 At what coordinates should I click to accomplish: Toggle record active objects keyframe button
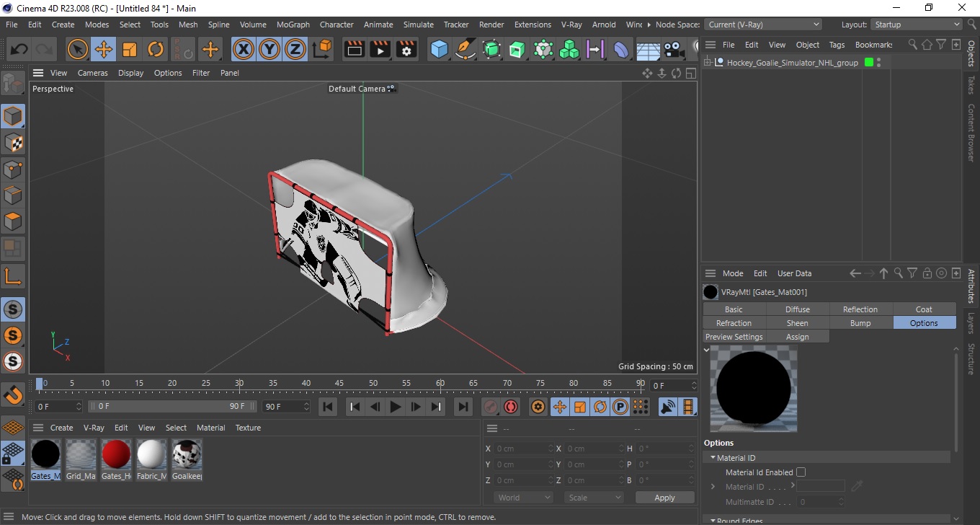coord(491,407)
